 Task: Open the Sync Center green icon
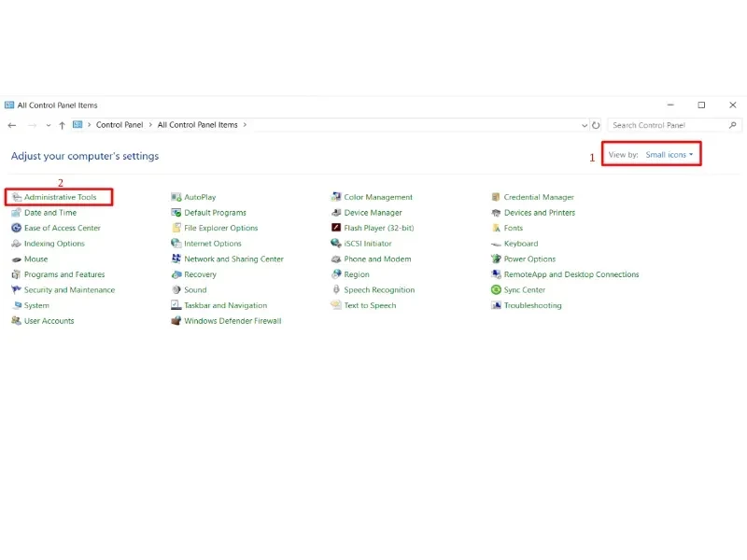tap(496, 289)
